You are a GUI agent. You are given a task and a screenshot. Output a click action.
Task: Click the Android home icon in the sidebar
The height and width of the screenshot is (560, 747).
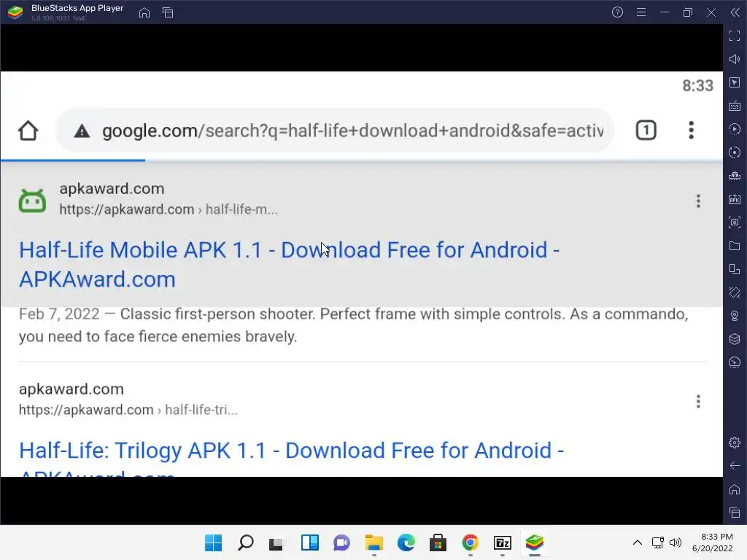point(735,489)
